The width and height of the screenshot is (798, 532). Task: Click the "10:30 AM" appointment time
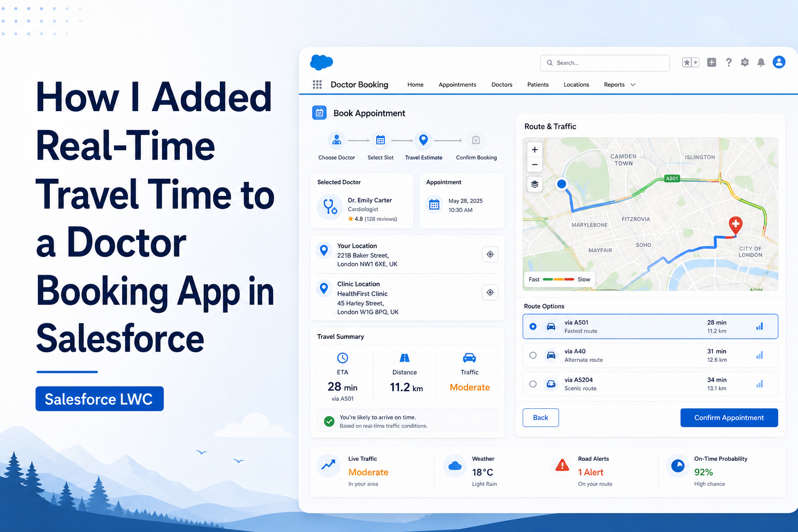(x=460, y=210)
